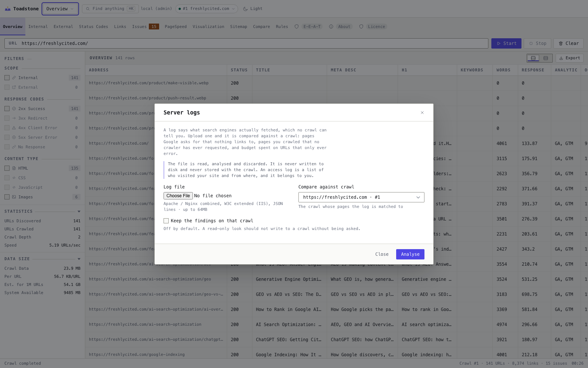The height and width of the screenshot is (368, 588).
Task: Open the #1 freshlycited.com crawl selector
Action: click(207, 9)
